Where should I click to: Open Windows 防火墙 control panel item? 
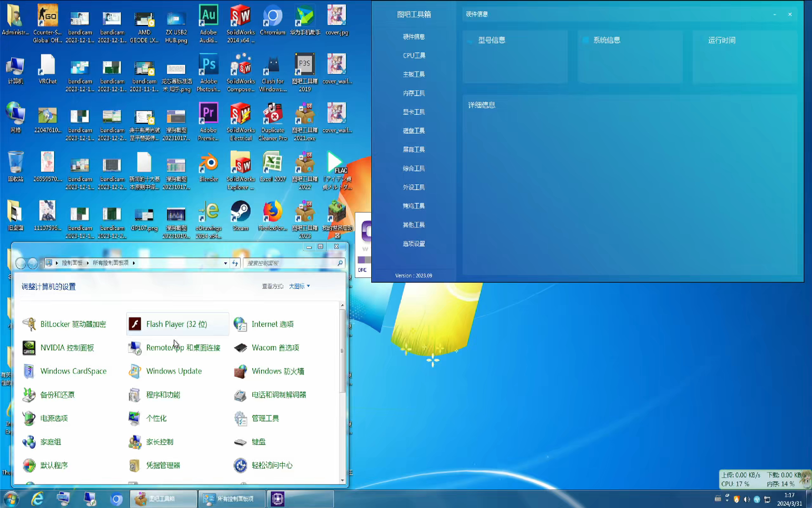tap(269, 371)
